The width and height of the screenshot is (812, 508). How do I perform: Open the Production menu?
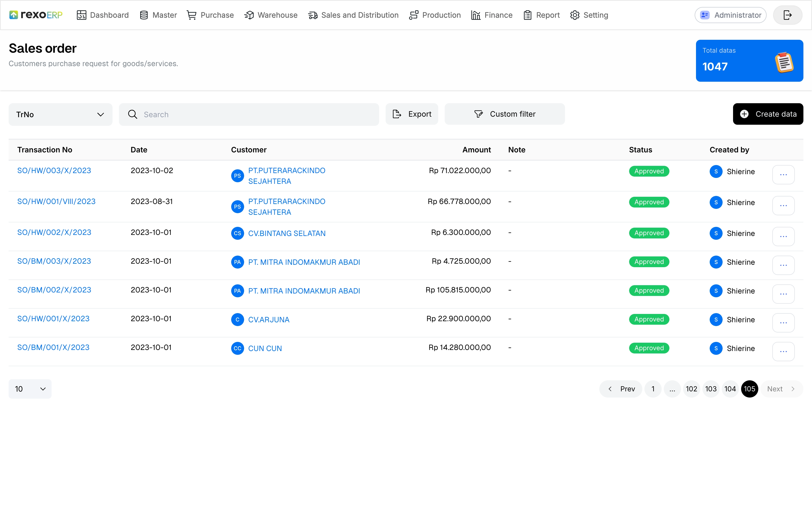point(435,15)
